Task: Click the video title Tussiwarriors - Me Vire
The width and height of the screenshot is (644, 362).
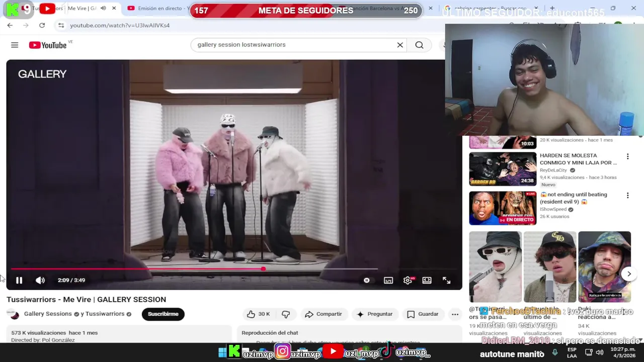Action: coord(86,300)
